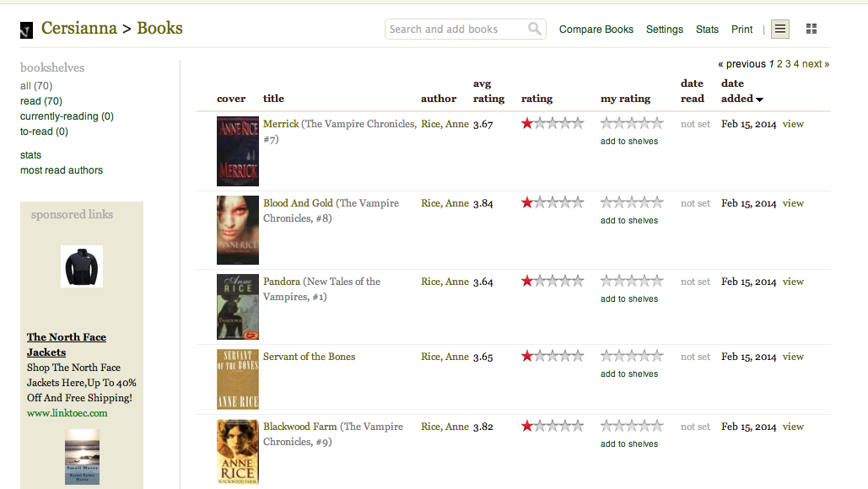The width and height of the screenshot is (868, 489).
Task: Click Rice, Anne author for Merrick
Action: (x=445, y=124)
